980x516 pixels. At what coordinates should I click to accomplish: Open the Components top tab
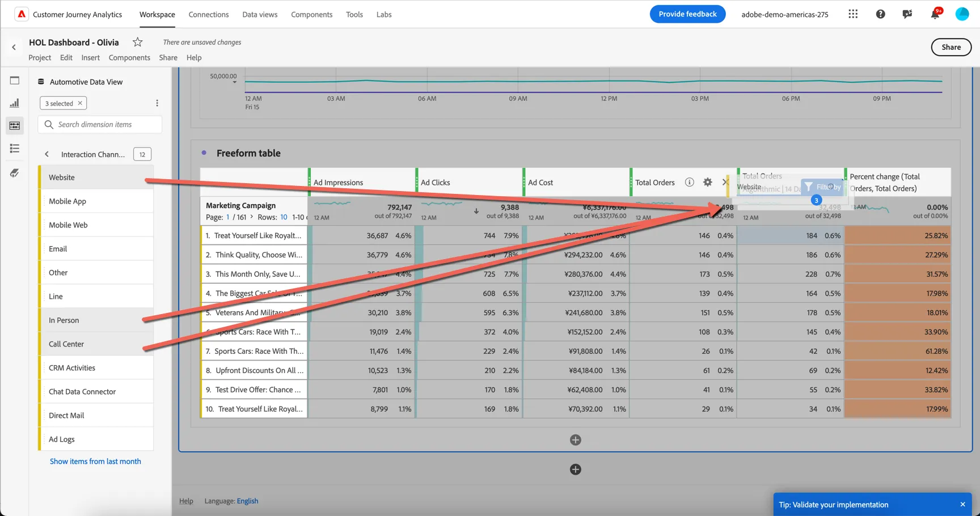[311, 14]
